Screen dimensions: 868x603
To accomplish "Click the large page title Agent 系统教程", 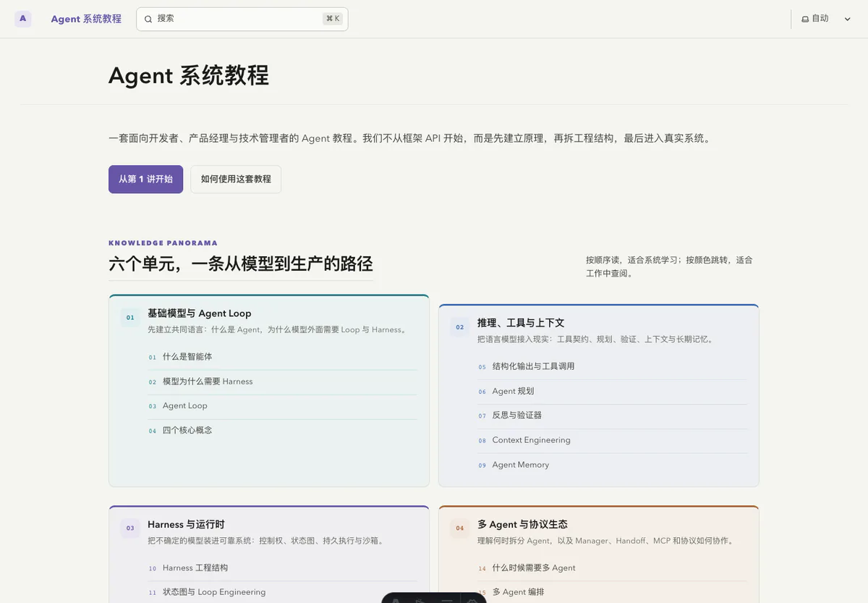I will coord(189,75).
